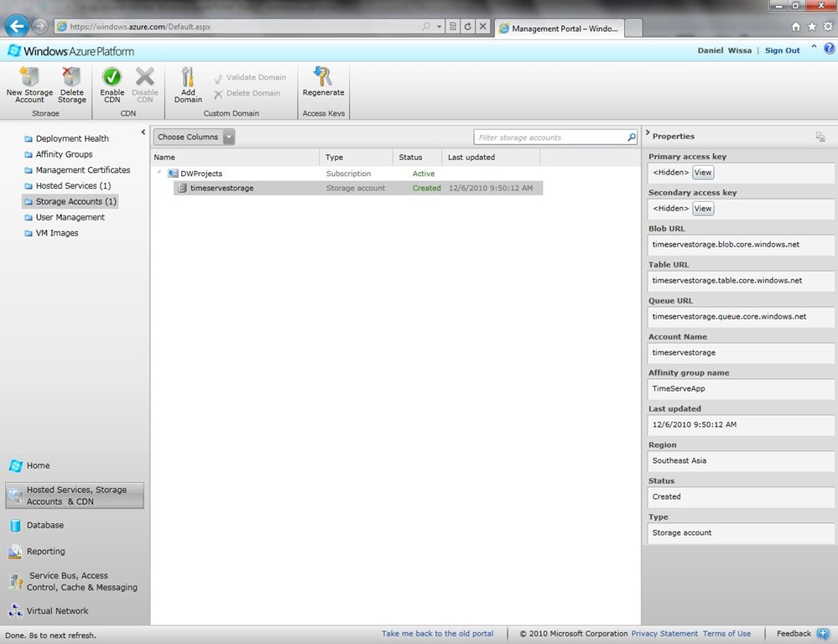Collapse the left navigation pane arrow
The image size is (838, 644).
[x=143, y=132]
